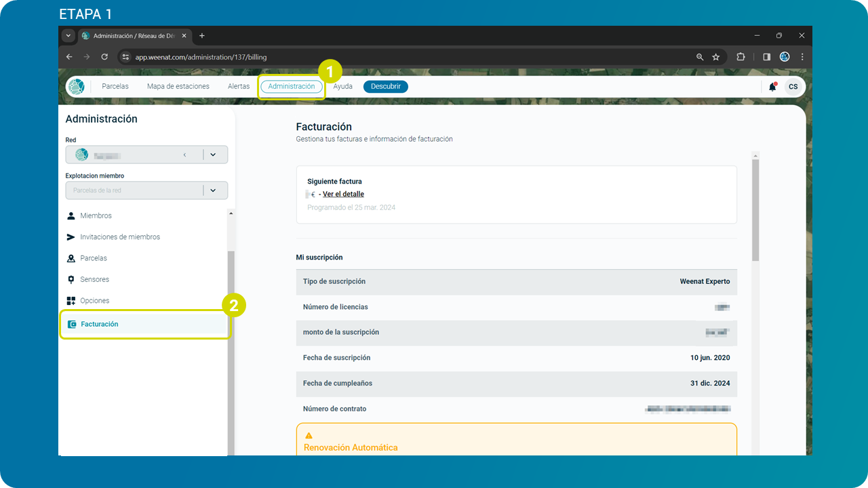Expand the Explotacion miembro dropdown
The height and width of the screenshot is (488, 868).
pyautogui.click(x=213, y=190)
